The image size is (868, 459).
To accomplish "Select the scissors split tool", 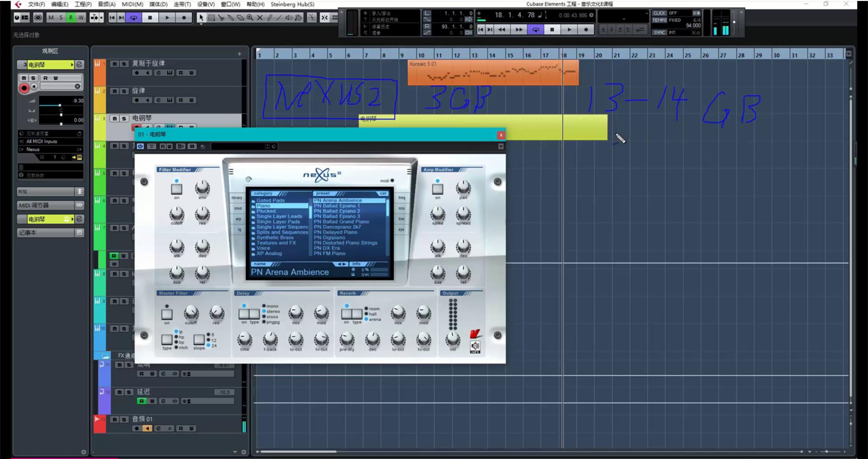I will (221, 18).
